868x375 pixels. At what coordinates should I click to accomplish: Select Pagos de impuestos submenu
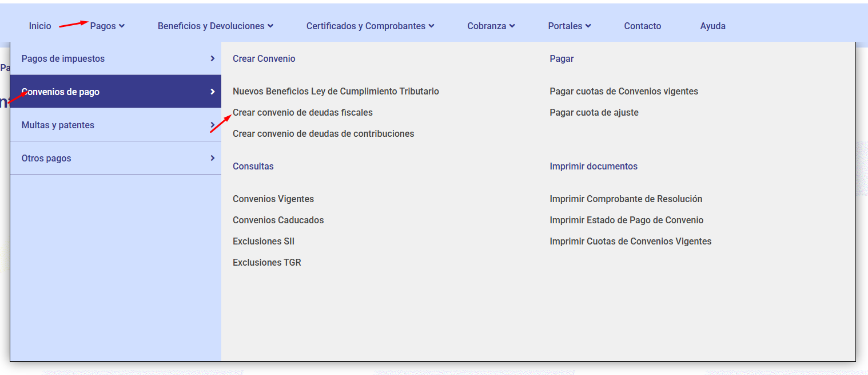click(116, 58)
